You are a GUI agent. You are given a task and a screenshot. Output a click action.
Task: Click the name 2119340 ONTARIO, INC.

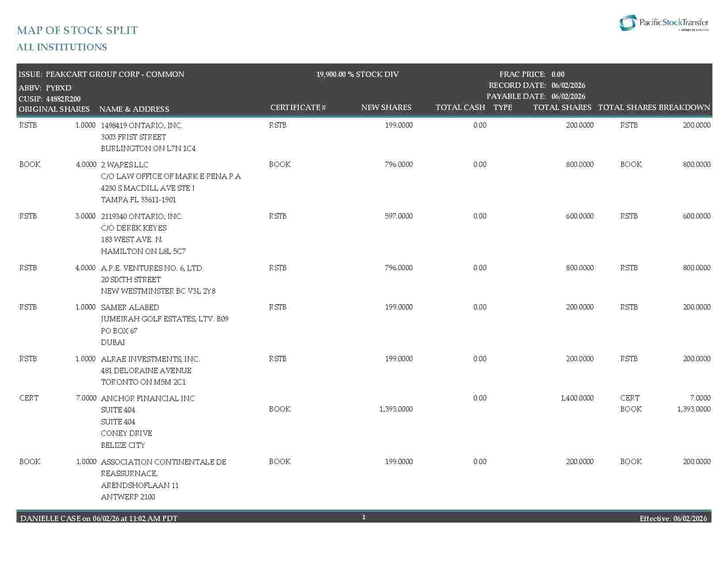(x=142, y=216)
